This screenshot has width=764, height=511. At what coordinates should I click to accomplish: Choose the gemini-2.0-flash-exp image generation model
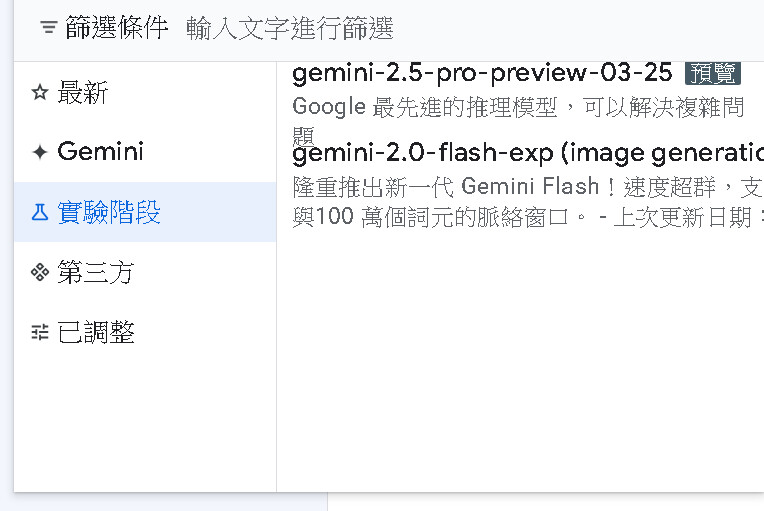pos(527,153)
